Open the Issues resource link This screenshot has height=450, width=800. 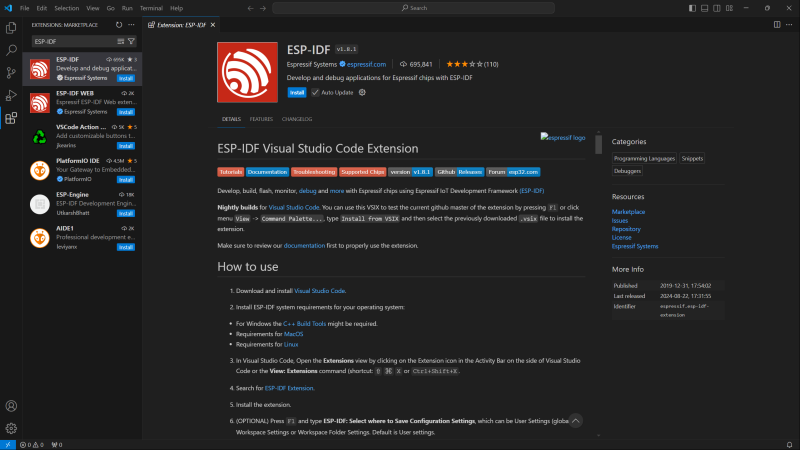coord(620,220)
